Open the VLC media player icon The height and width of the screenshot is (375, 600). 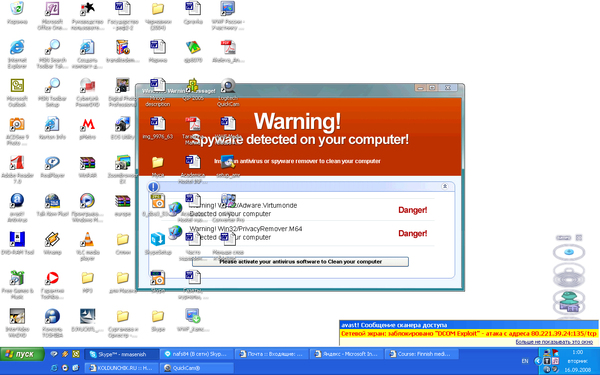(87, 240)
